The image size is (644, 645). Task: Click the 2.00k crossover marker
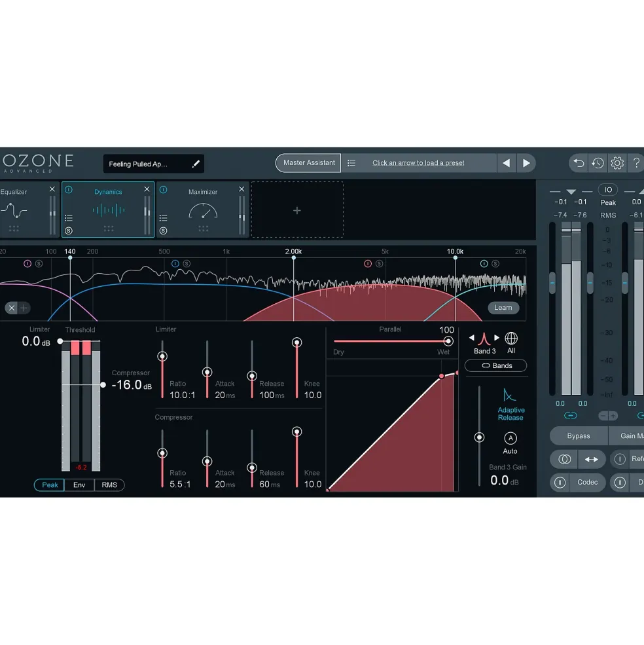294,257
